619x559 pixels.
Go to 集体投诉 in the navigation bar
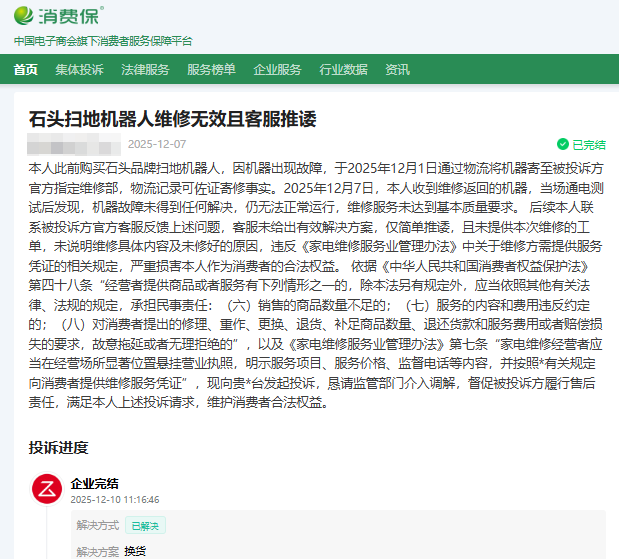79,70
